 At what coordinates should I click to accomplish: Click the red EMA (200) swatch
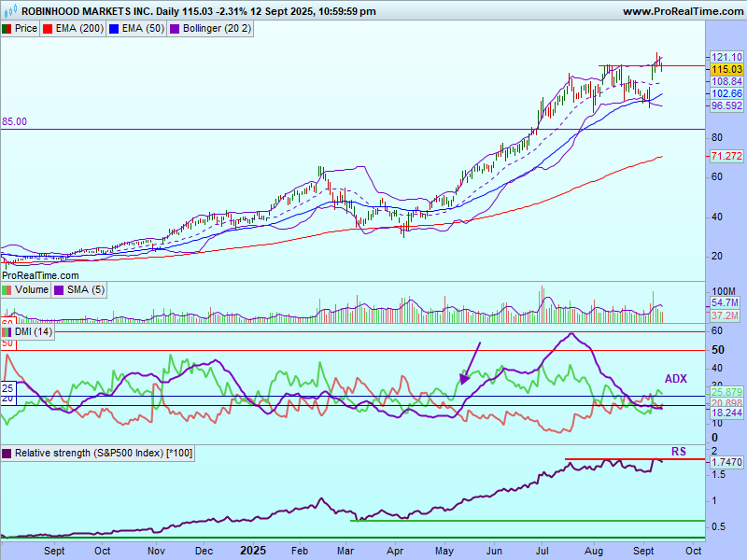49,29
